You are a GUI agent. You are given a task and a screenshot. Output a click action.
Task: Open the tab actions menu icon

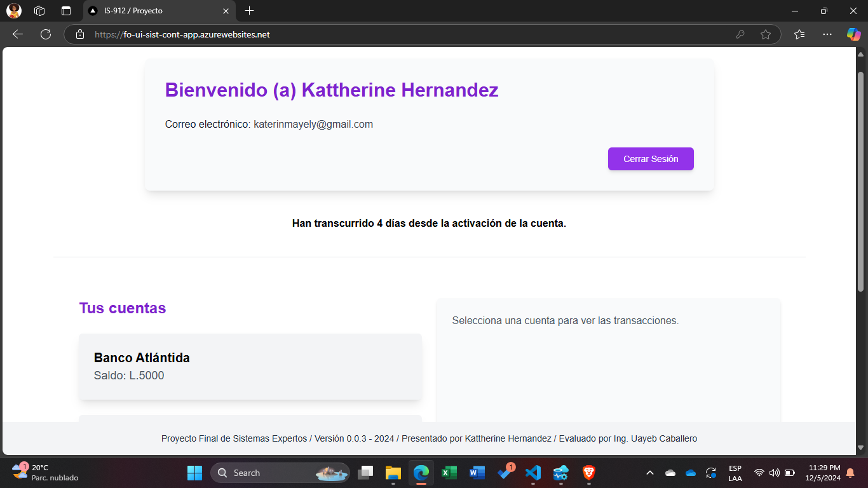[66, 11]
